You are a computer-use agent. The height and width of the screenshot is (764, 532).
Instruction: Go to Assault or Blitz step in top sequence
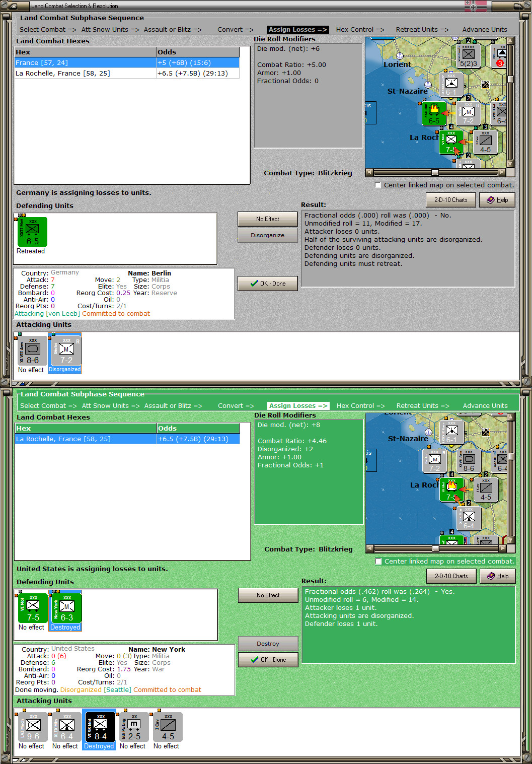click(173, 30)
